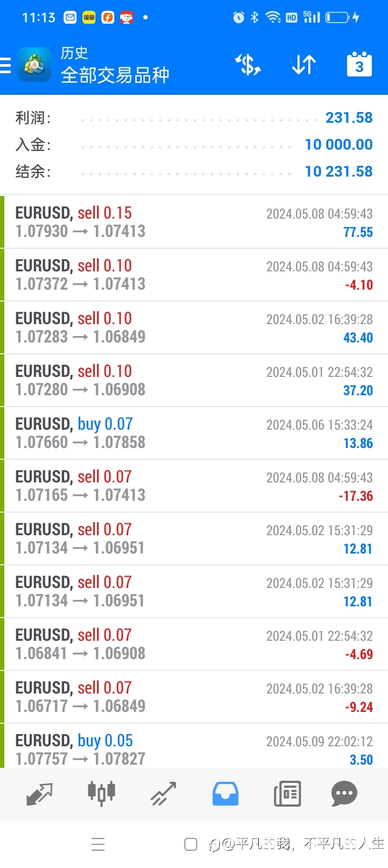
Task: Tap the system navigation menu lines
Action: 98,844
